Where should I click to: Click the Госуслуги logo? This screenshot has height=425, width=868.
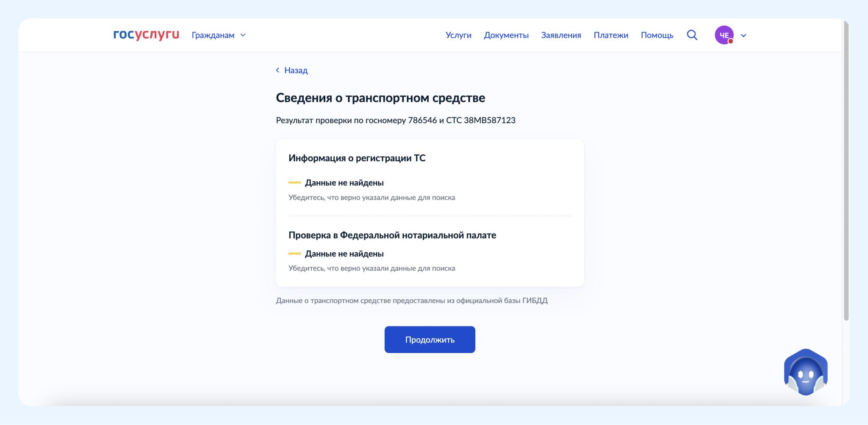pos(146,35)
